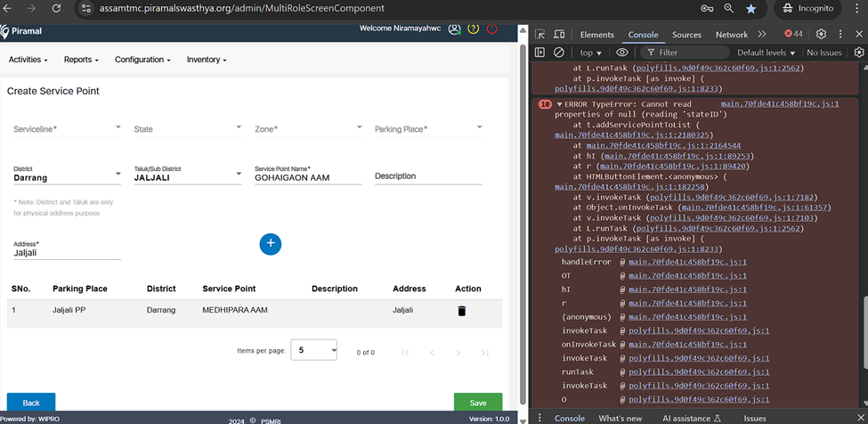Screen dimensions: 868x424
Task: Collapse the ERROR TypeError stack trace
Action: [x=559, y=104]
